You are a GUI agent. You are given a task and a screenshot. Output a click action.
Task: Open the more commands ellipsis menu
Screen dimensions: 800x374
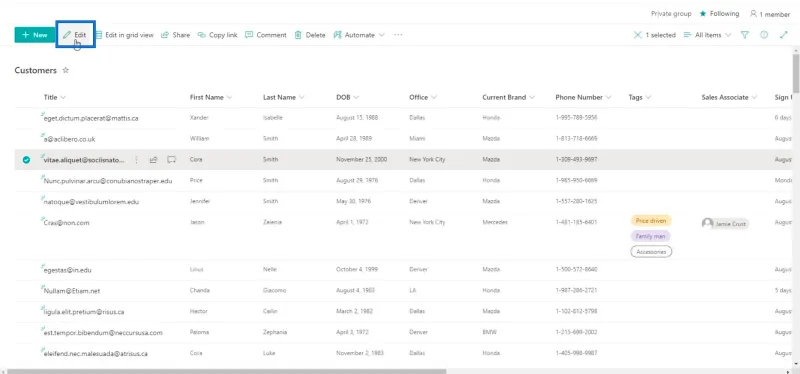pos(398,35)
